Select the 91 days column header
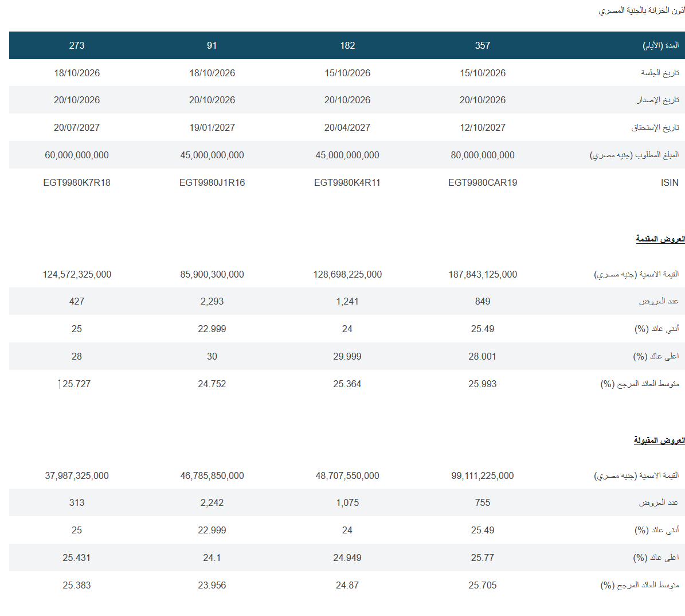685x616 pixels. (212, 45)
